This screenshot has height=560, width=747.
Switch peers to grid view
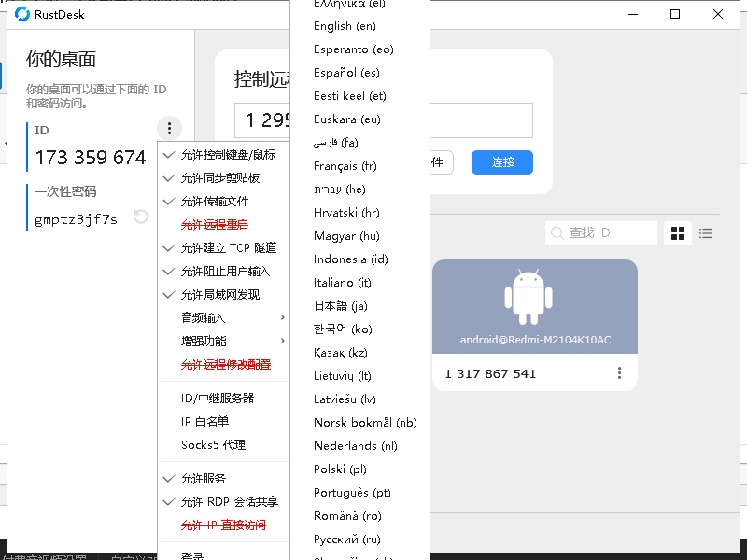coord(678,233)
